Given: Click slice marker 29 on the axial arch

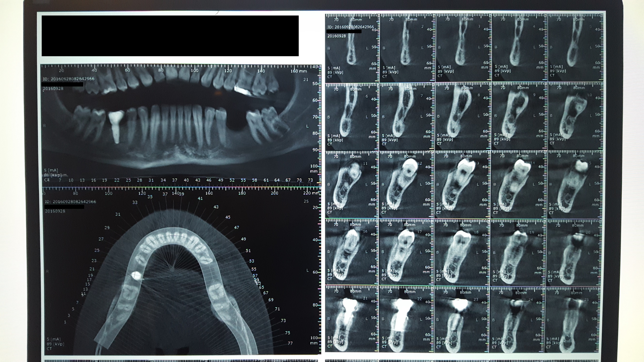Looking at the screenshot, I should [x=107, y=228].
